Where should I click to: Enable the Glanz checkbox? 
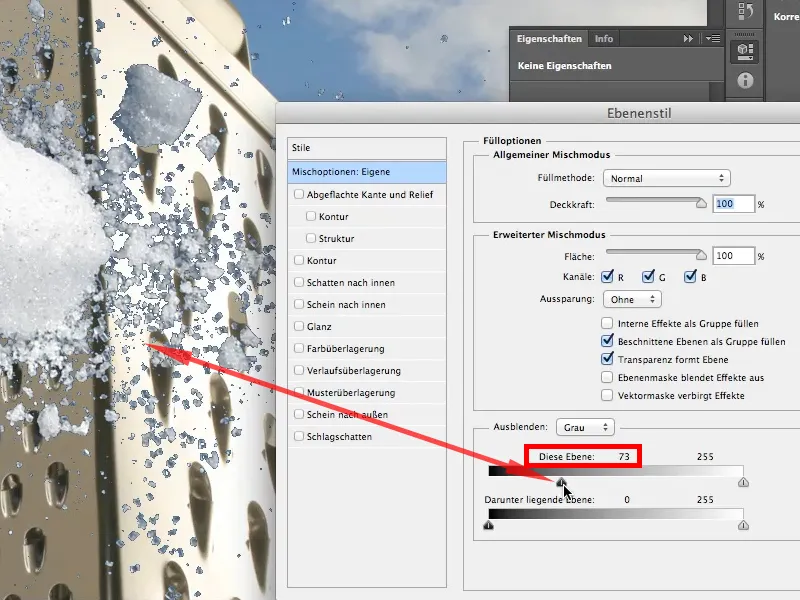click(x=299, y=326)
